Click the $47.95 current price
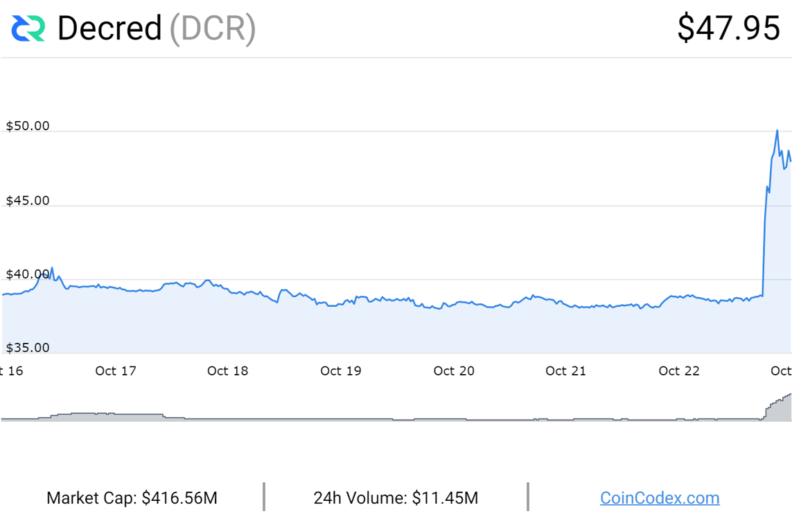The height and width of the screenshot is (532, 792). [x=729, y=28]
